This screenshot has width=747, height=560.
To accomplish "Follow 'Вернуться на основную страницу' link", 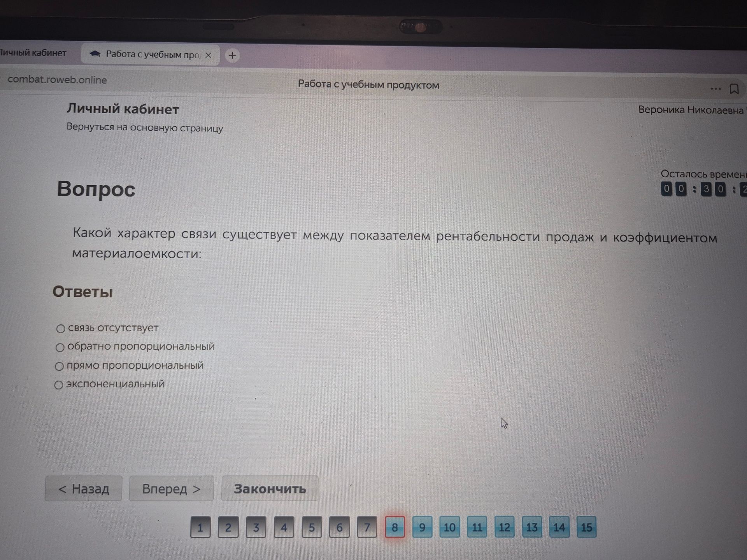I will 145,128.
